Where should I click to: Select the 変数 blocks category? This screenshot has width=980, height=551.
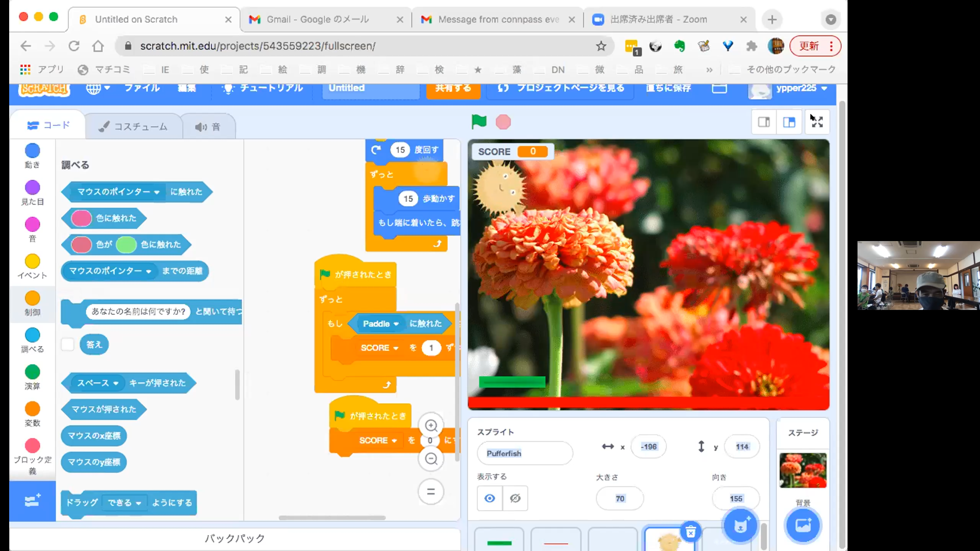tap(33, 414)
